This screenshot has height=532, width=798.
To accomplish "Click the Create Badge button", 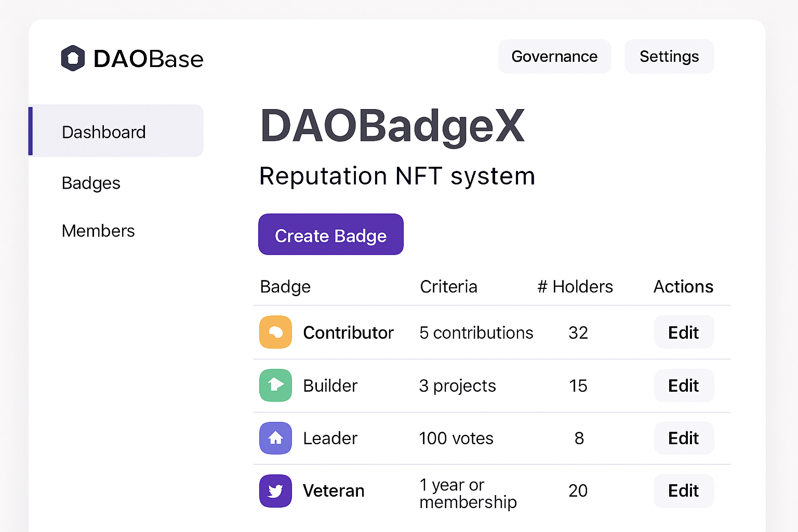I will 330,234.
